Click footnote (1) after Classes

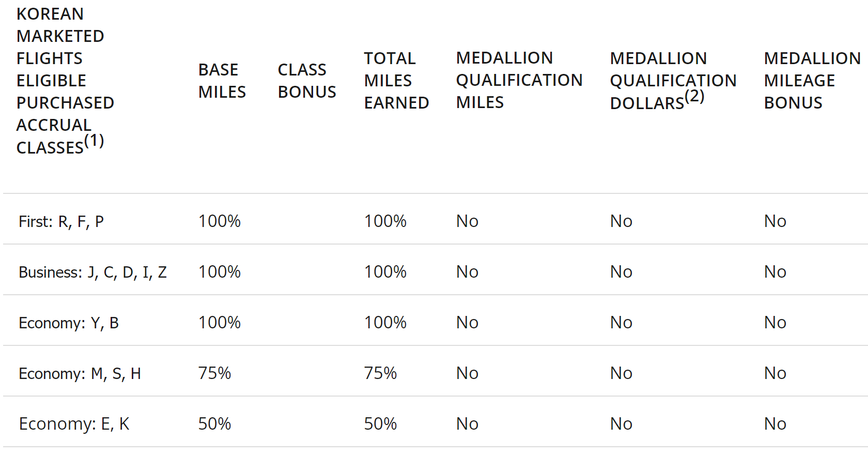tap(94, 141)
